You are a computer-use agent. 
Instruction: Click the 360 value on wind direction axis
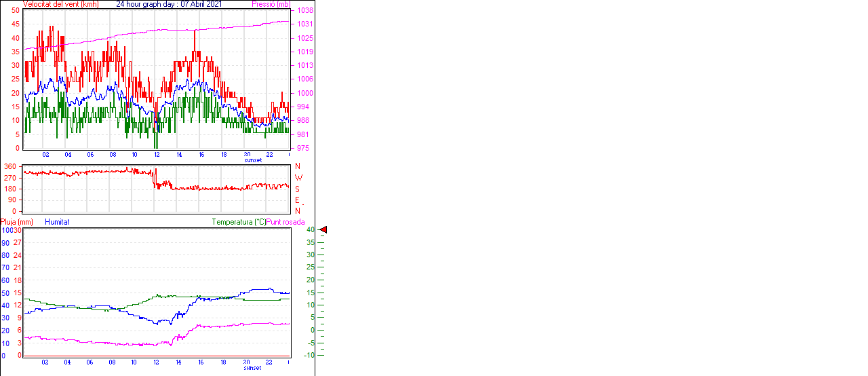click(10, 167)
